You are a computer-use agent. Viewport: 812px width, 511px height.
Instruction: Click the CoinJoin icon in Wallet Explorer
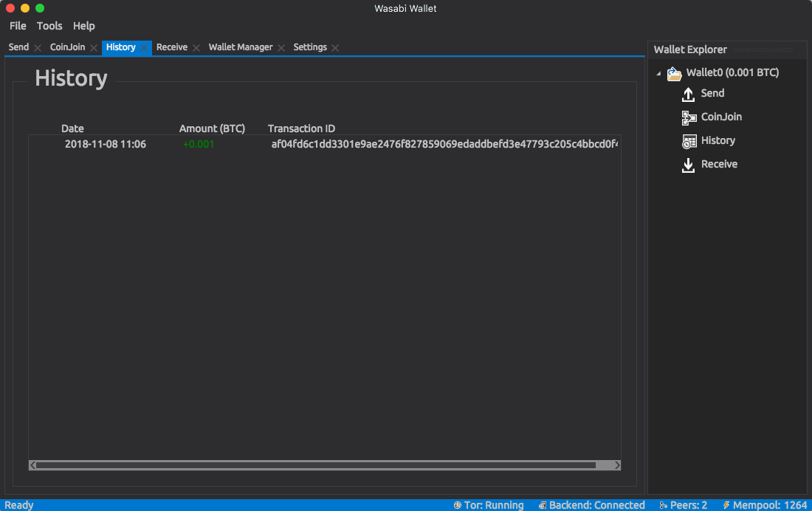(x=689, y=117)
